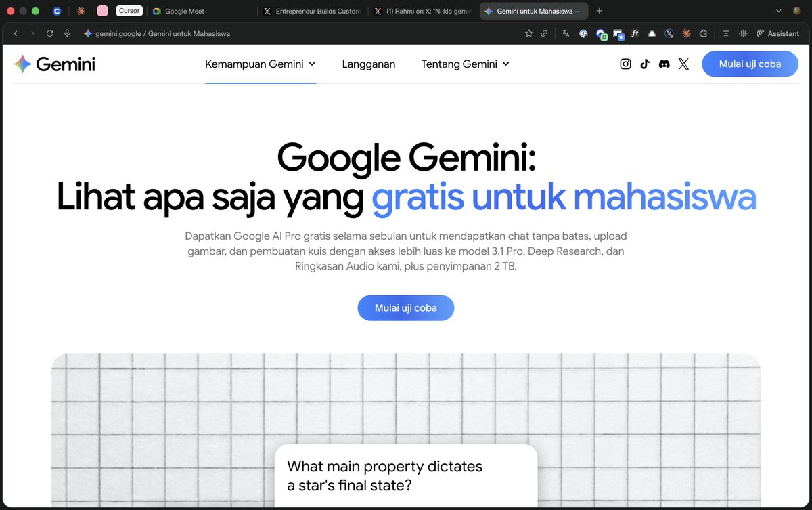Open Gemini's TikTok page icon
Image resolution: width=812 pixels, height=510 pixels.
[x=645, y=64]
